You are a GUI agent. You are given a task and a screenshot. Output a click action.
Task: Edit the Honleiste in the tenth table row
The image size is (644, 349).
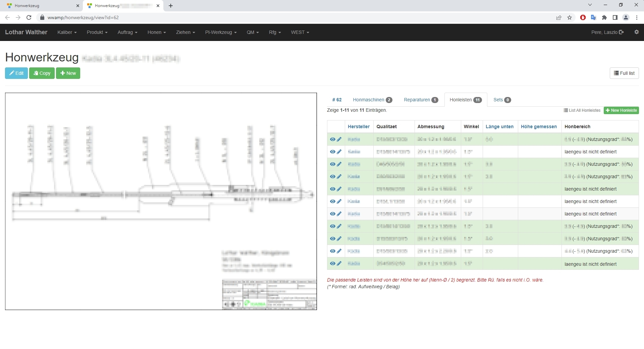pyautogui.click(x=339, y=251)
